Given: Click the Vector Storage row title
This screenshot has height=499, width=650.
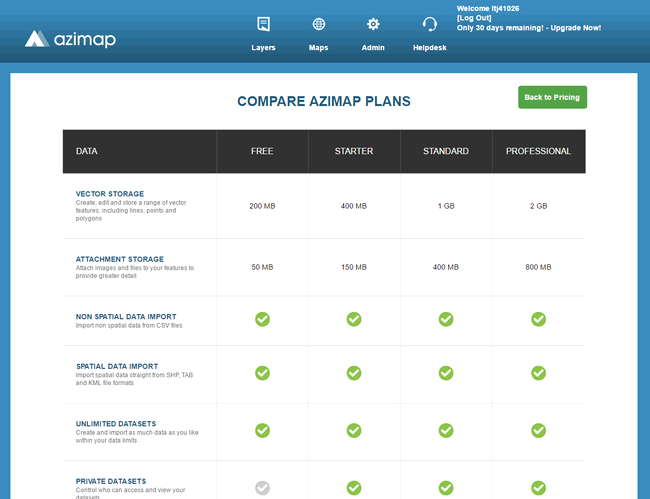Looking at the screenshot, I should (110, 194).
